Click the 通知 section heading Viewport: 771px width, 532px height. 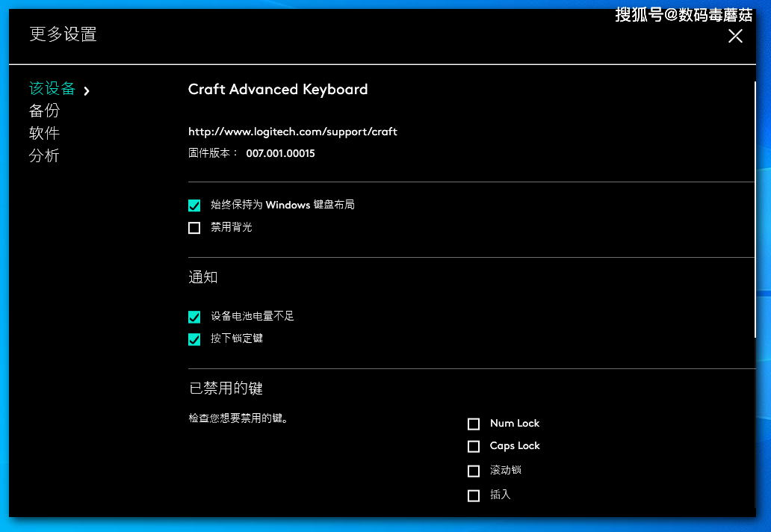[x=202, y=277]
